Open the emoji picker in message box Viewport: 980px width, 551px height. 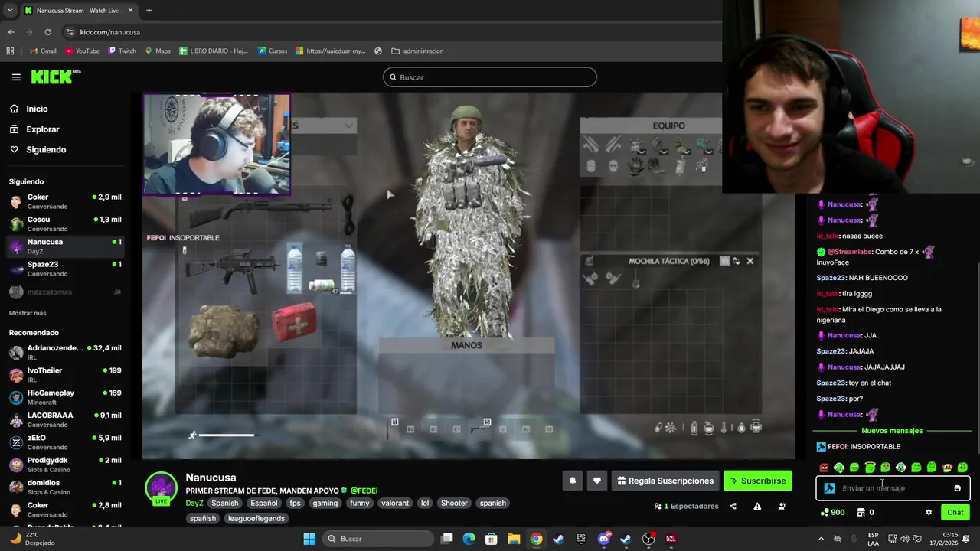pos(957,488)
